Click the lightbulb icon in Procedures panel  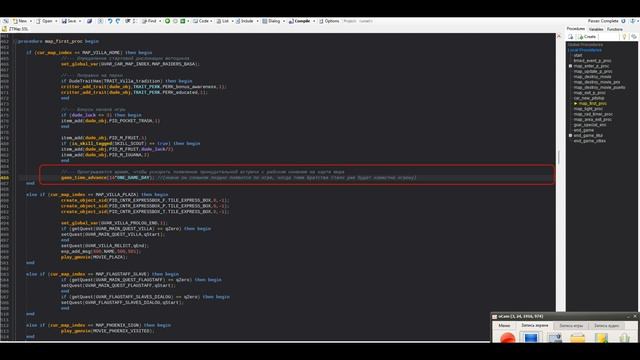(x=624, y=37)
